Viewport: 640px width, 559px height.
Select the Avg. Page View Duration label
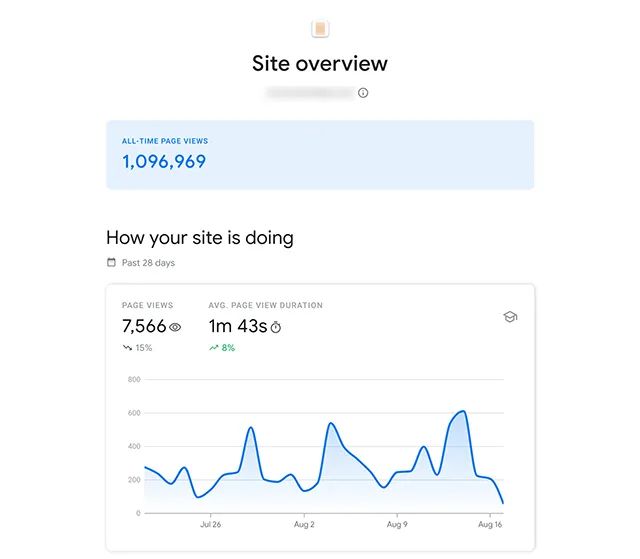coord(265,305)
